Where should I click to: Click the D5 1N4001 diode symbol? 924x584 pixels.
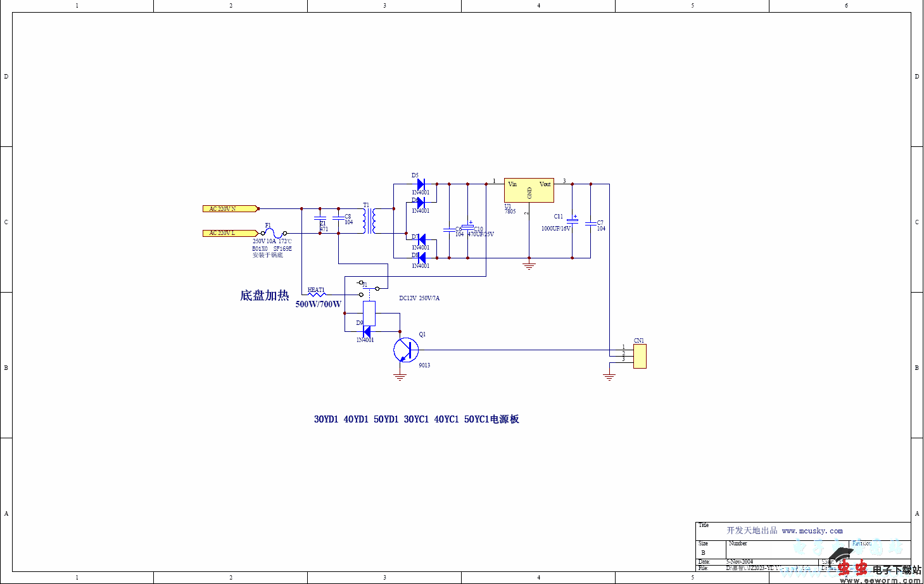pos(421,184)
